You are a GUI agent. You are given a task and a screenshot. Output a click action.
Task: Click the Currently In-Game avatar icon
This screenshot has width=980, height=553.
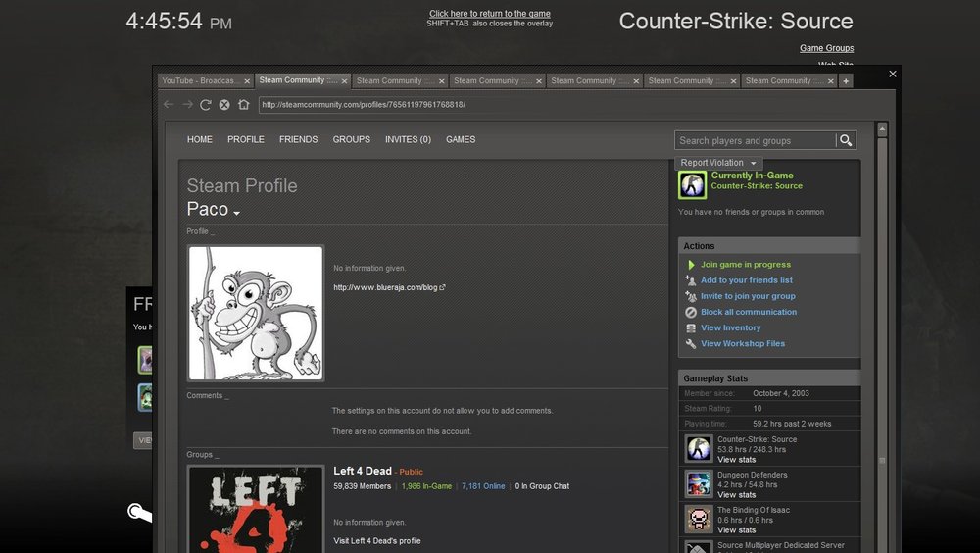click(693, 185)
